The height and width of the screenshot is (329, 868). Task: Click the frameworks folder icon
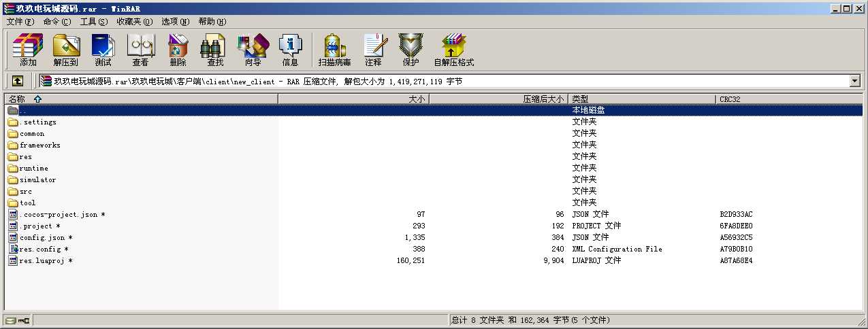(x=13, y=145)
